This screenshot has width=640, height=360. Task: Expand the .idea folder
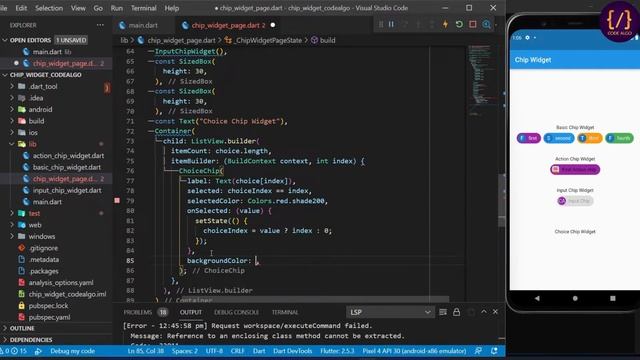(x=12, y=98)
